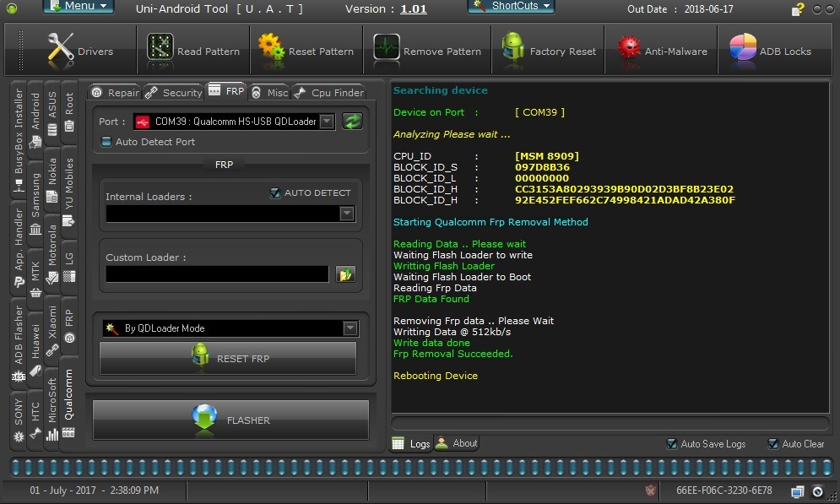
Task: Select the Xiaomi side tab
Action: (52, 330)
